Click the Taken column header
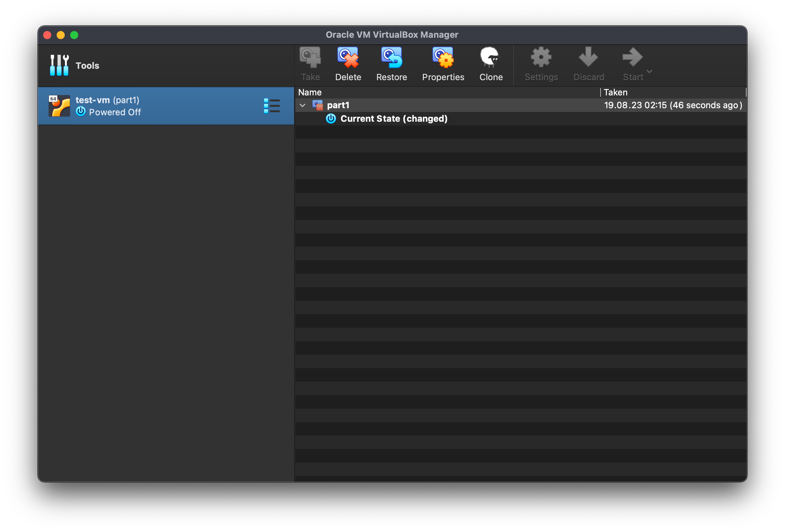 pyautogui.click(x=615, y=92)
